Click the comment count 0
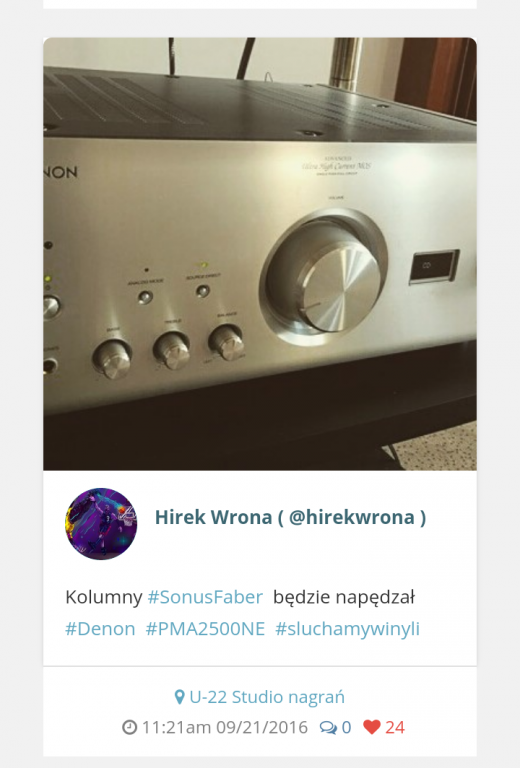This screenshot has width=520, height=768. coord(346,727)
